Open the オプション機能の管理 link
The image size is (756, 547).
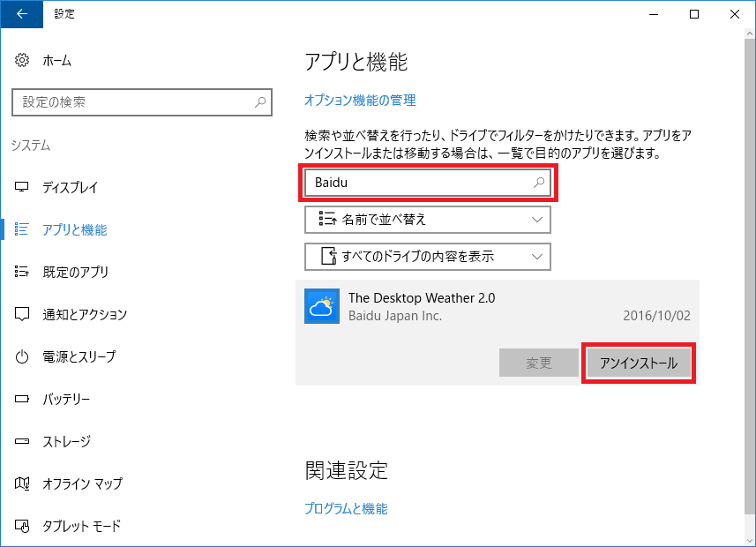(360, 101)
